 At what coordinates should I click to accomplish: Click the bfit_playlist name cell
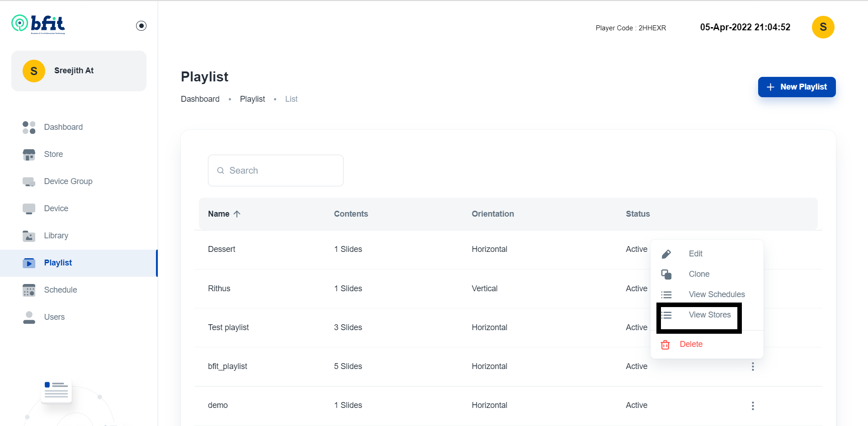pyautogui.click(x=227, y=366)
